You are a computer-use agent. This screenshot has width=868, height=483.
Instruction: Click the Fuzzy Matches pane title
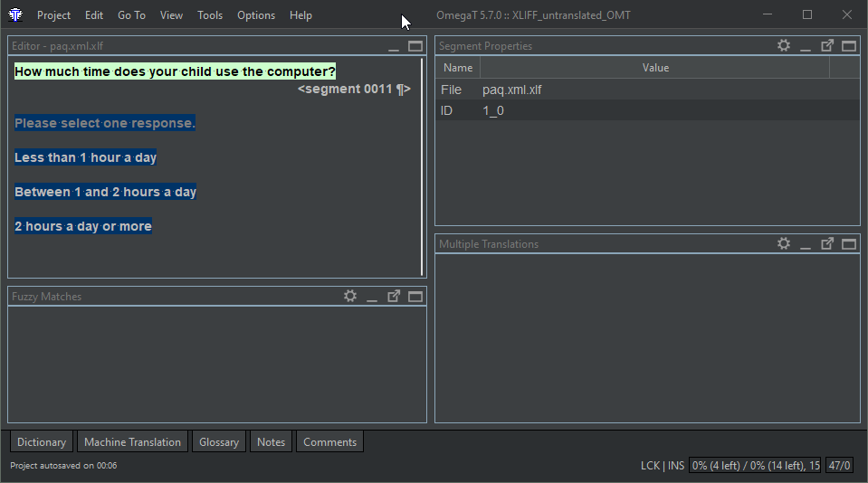[46, 297]
